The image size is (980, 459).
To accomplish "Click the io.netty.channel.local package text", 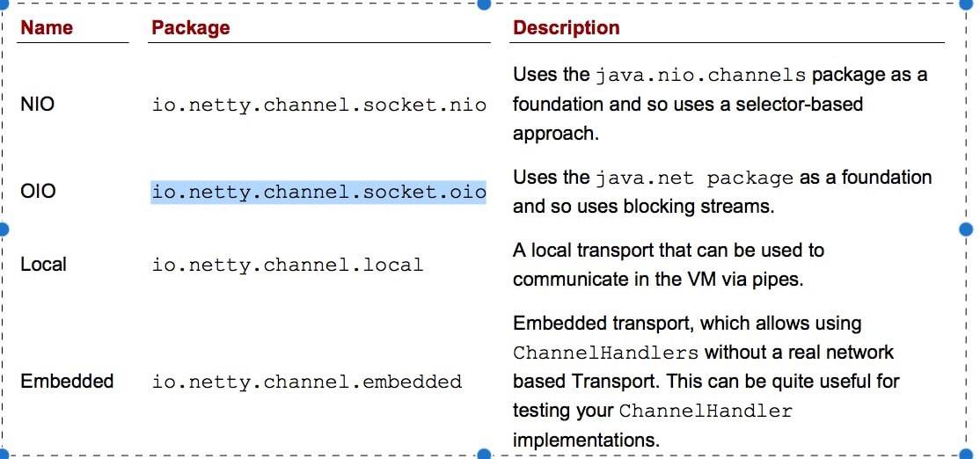I will pos(288,265).
